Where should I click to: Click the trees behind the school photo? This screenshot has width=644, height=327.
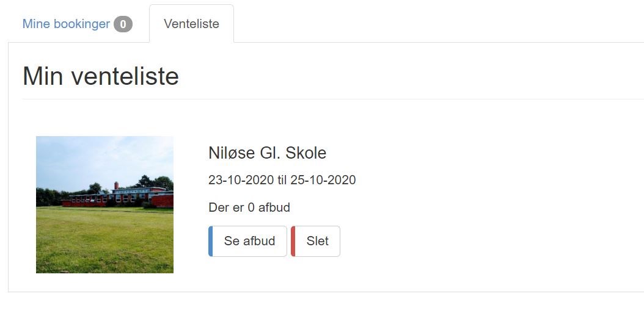[152, 182]
